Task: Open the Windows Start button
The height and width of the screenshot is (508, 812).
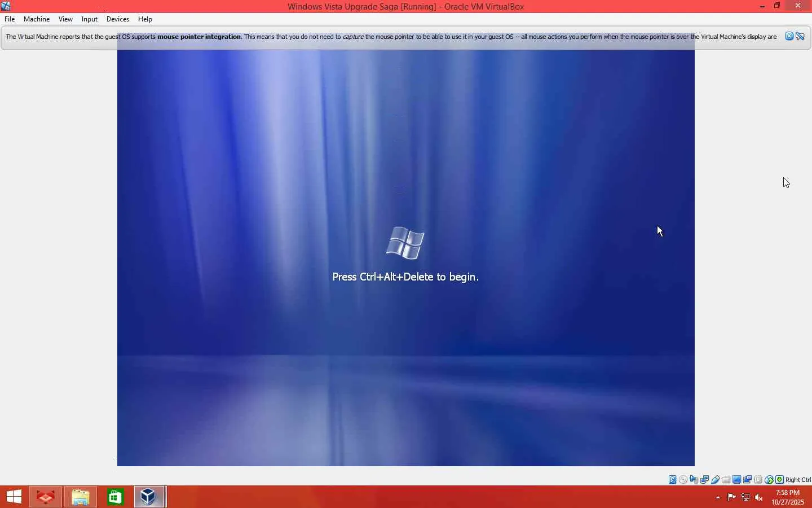Action: (x=14, y=497)
